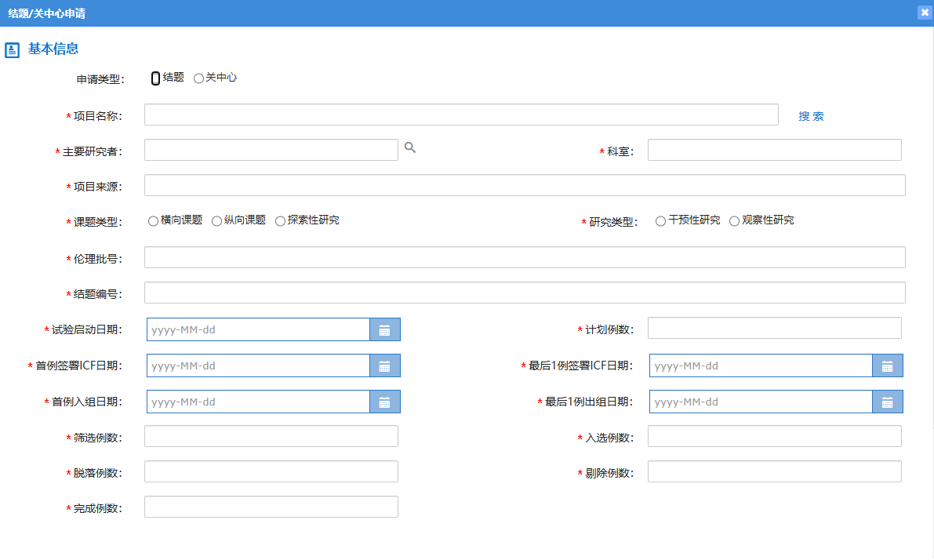Choose 横向课题 radio option
This screenshot has width=934, height=560.
click(153, 221)
